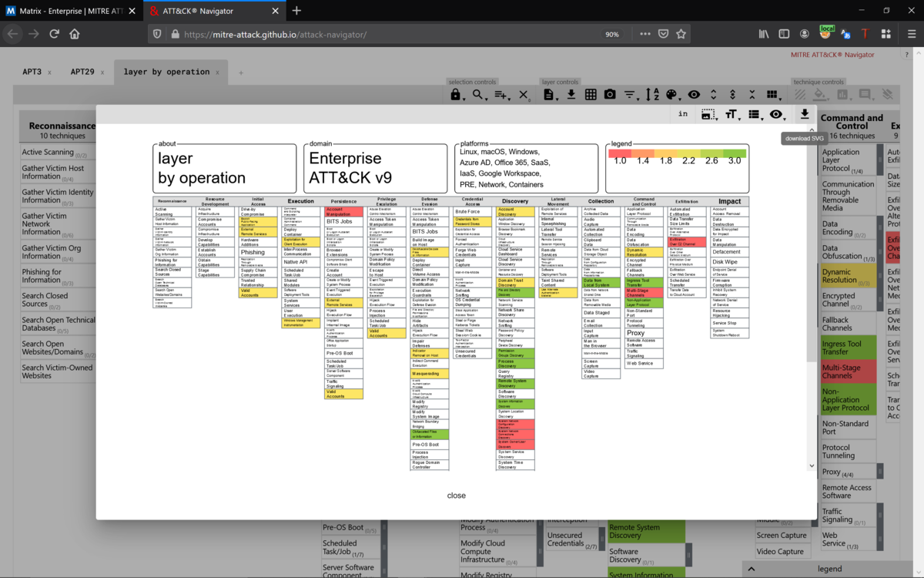
Task: Close the APT3 layer tab
Action: [49, 72]
